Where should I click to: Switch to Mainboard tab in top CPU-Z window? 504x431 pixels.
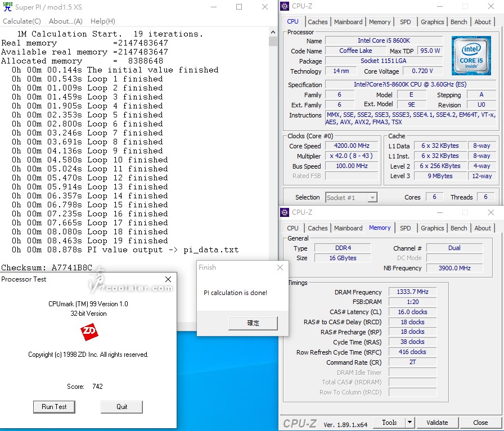pyautogui.click(x=348, y=22)
